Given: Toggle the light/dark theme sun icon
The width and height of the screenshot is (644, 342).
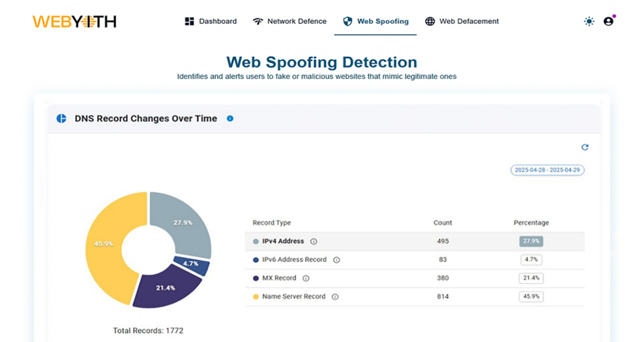Looking at the screenshot, I should pos(589,21).
